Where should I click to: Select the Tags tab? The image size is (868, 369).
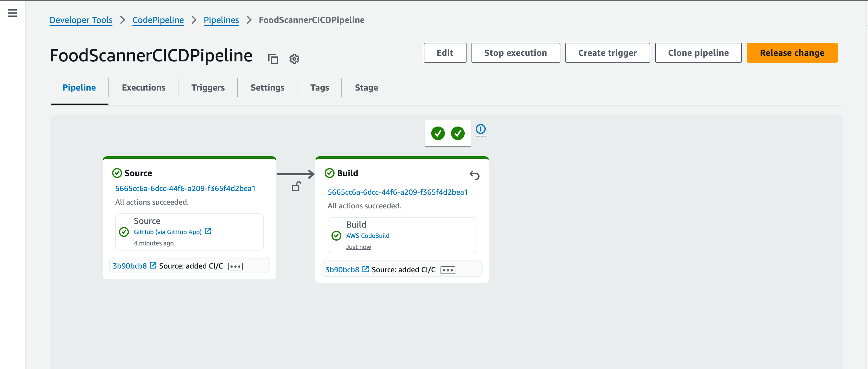[x=319, y=88]
